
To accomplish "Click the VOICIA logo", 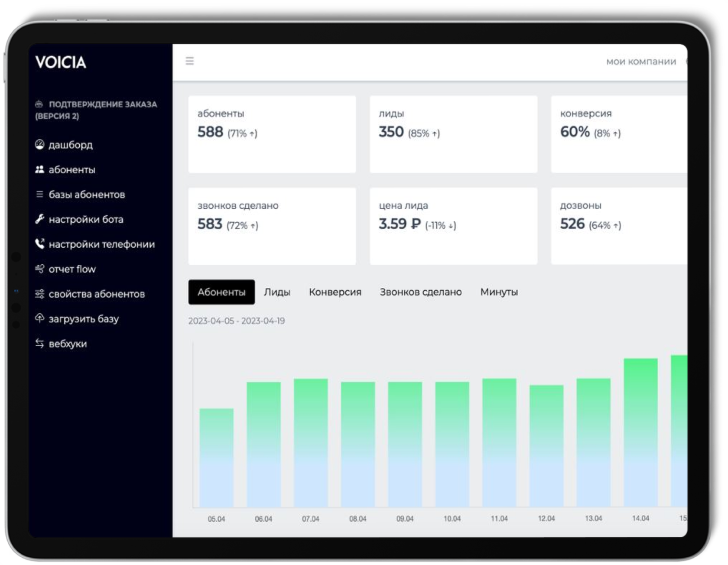I will pyautogui.click(x=61, y=62).
